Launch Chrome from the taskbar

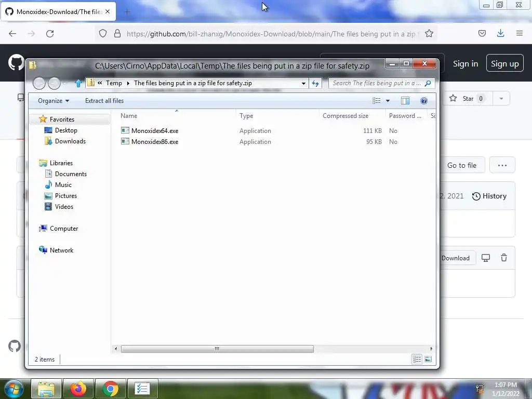pyautogui.click(x=111, y=389)
